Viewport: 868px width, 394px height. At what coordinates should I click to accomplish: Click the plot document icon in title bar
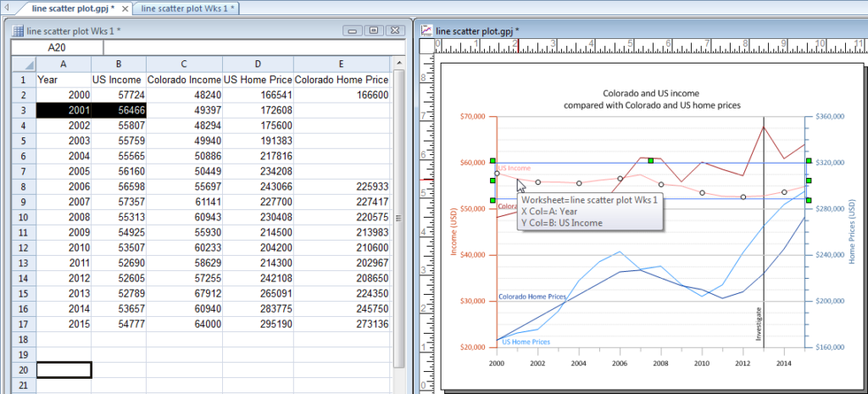tap(426, 31)
